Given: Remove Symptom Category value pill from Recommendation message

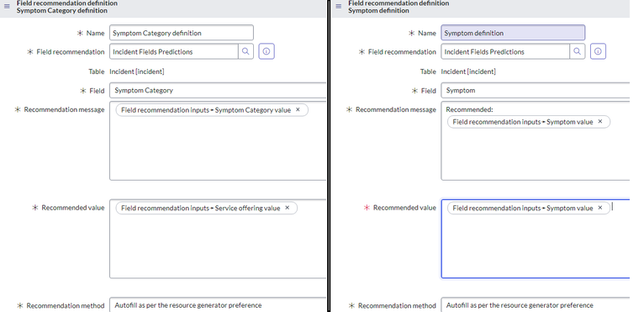Looking at the screenshot, I should point(298,110).
